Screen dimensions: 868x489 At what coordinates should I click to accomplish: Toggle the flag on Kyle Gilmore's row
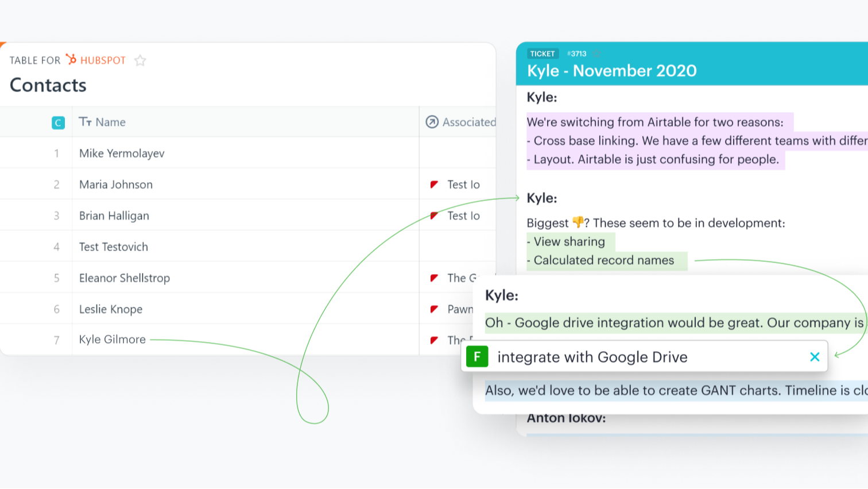(x=435, y=340)
